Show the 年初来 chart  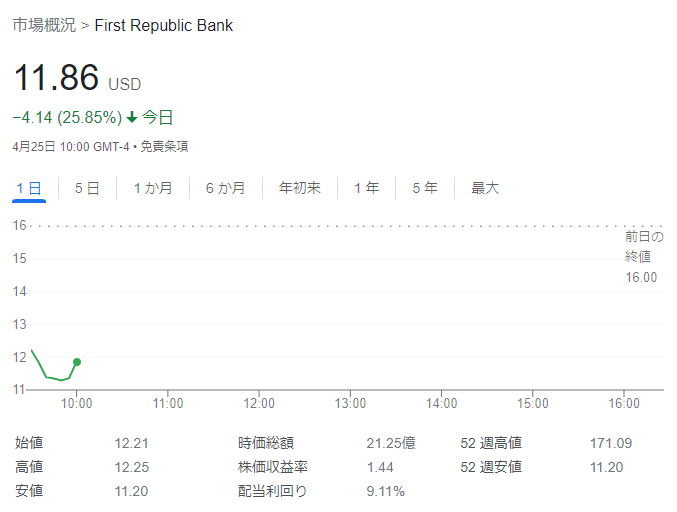[300, 188]
